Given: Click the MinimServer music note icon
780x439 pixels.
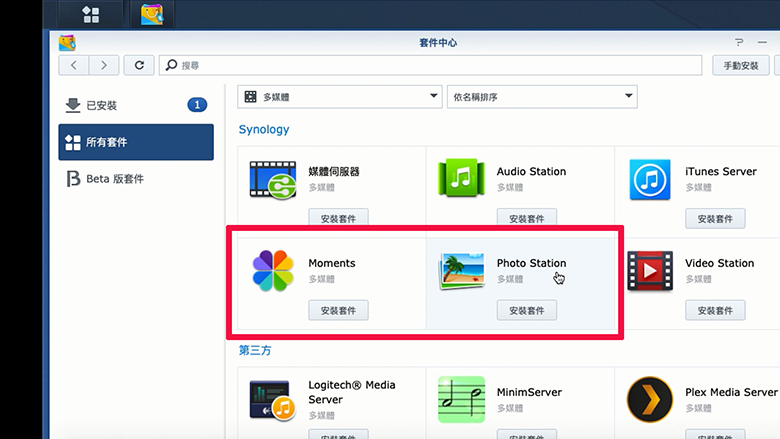Looking at the screenshot, I should point(462,400).
